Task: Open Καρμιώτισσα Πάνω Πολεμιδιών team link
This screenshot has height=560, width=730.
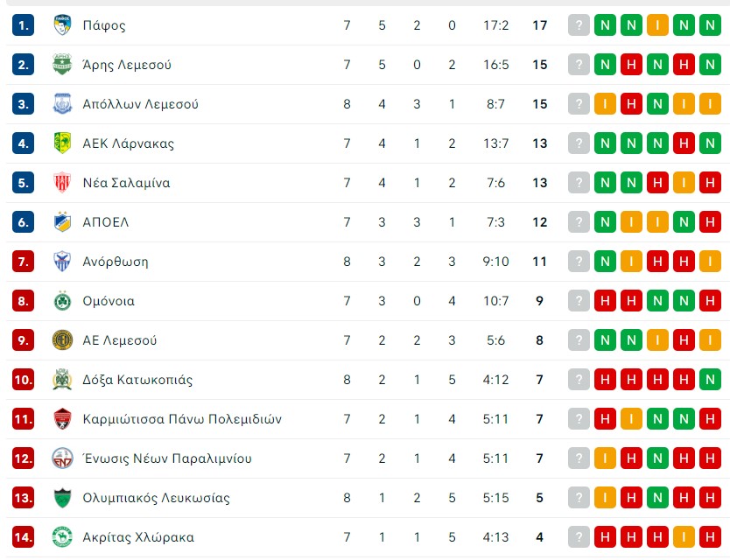Action: (182, 419)
